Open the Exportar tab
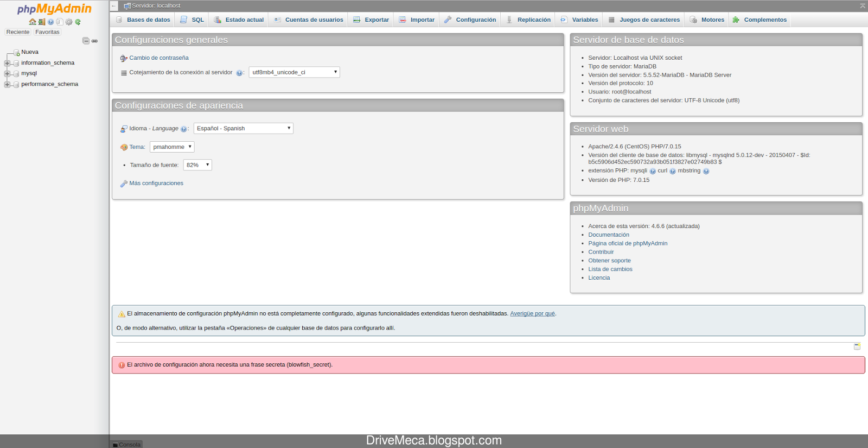The height and width of the screenshot is (448, 868). click(371, 20)
